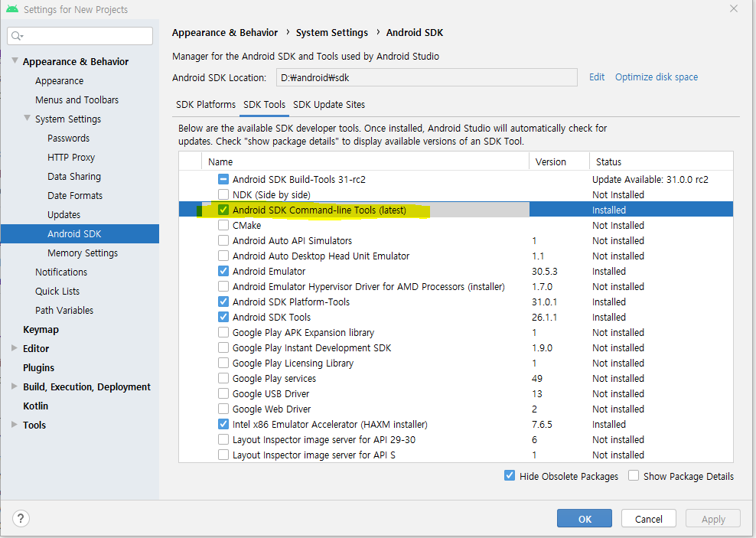This screenshot has width=756, height=538.
Task: Check Android Auto Desktop Head Unit Emulator
Action: [x=223, y=256]
